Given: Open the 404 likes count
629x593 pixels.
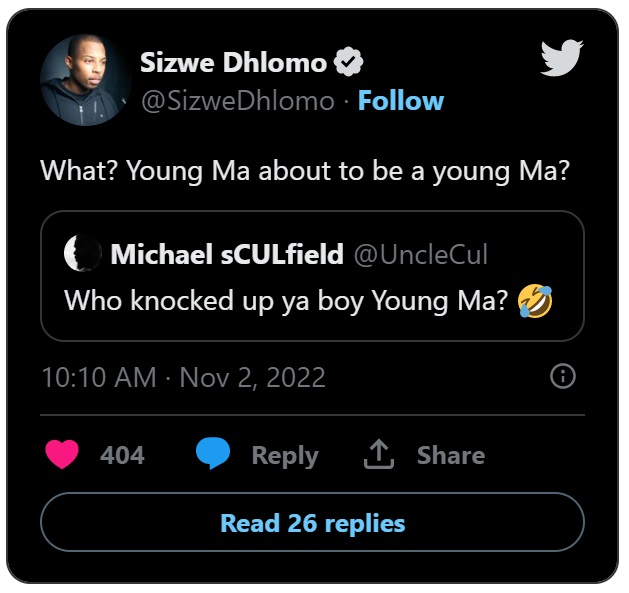Looking at the screenshot, I should pos(122,455).
